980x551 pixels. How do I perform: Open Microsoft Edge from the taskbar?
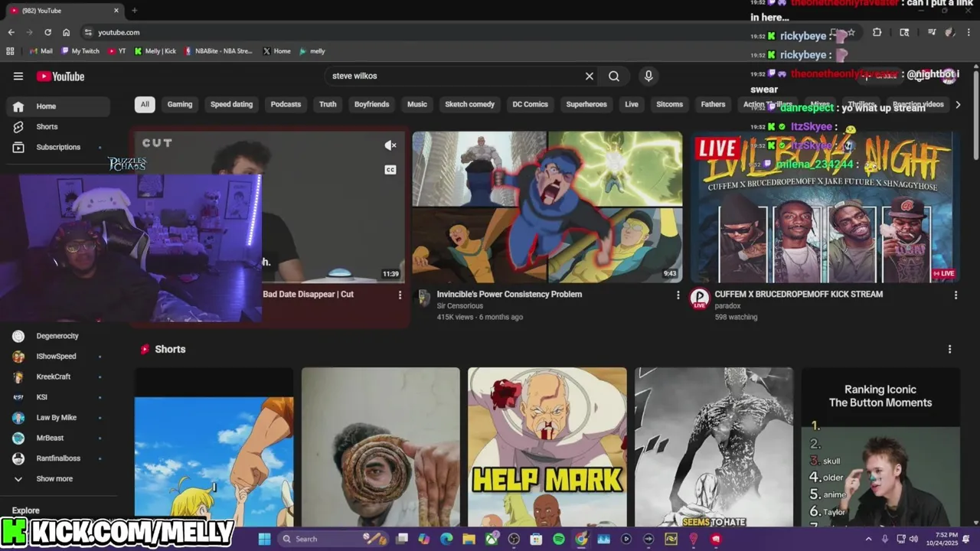click(x=446, y=539)
